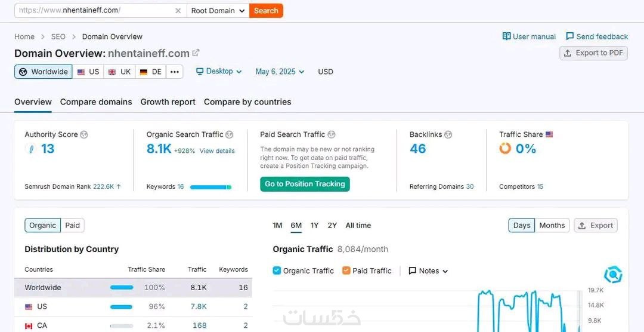The image size is (644, 332).
Task: Switch to the Compare domains tab
Action: [96, 102]
